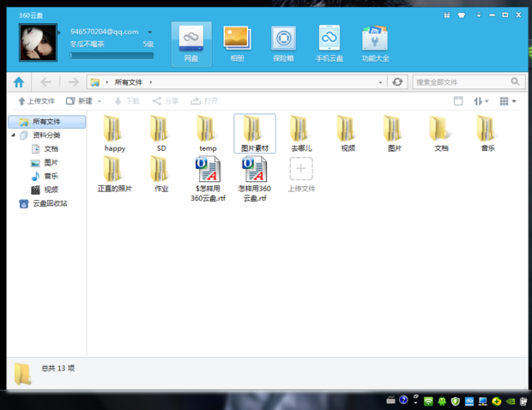Click 所有文件 in the address bar
Image resolution: width=532 pixels, height=410 pixels.
pos(128,82)
